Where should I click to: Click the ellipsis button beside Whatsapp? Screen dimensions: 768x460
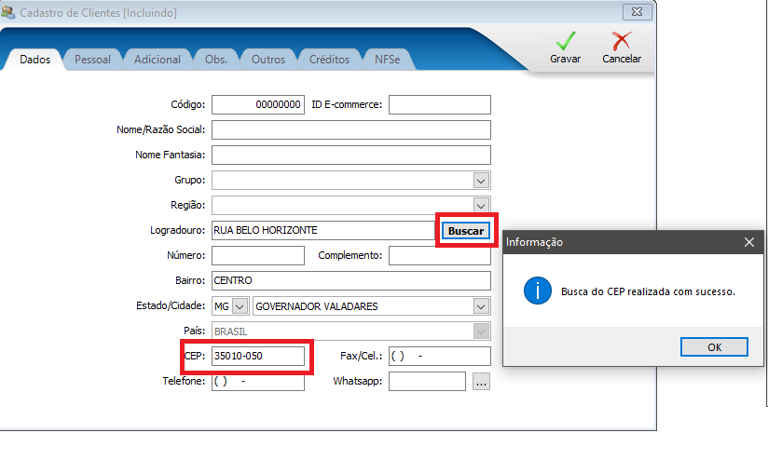tap(481, 381)
